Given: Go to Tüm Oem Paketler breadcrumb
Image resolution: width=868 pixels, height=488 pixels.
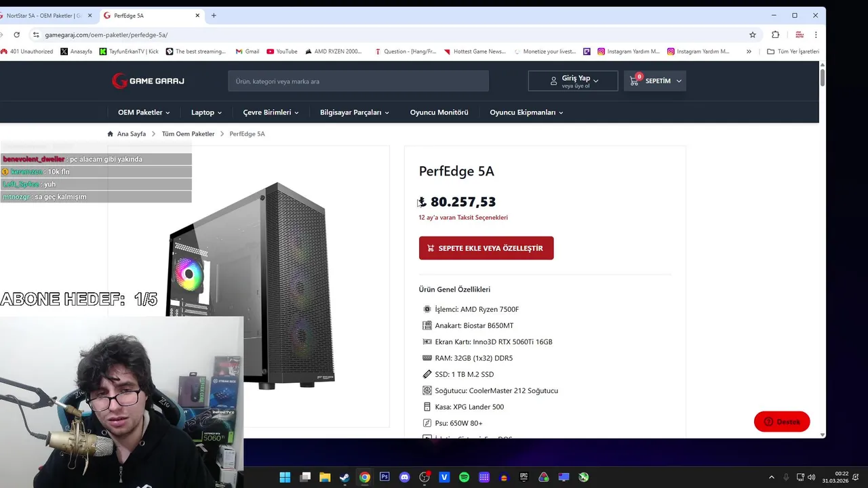Looking at the screenshot, I should click(188, 134).
